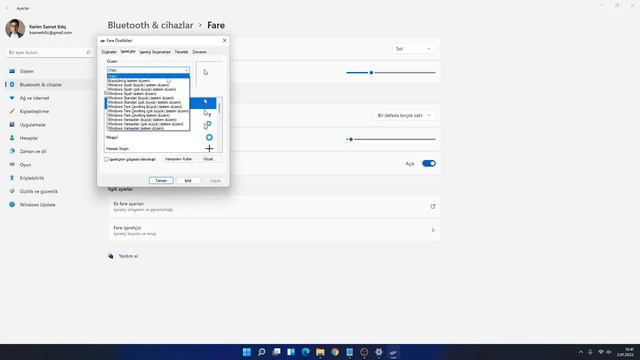The image size is (640, 360).
Task: Open Windows Update settings
Action: coord(49,205)
